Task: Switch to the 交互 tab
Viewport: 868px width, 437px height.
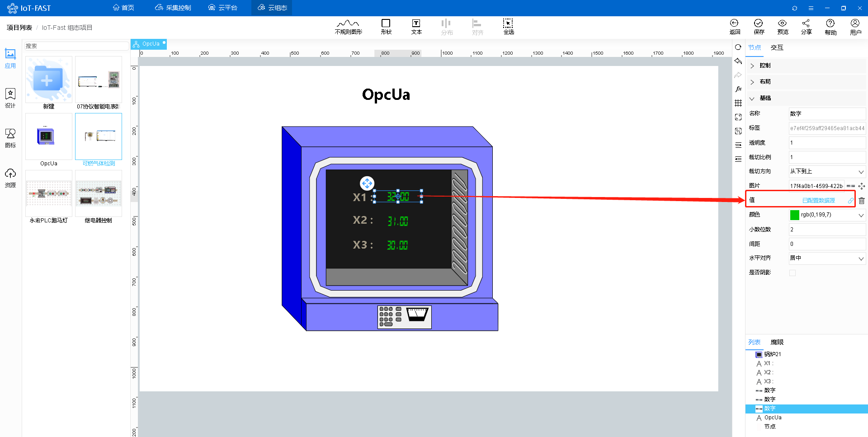Action: [x=777, y=48]
